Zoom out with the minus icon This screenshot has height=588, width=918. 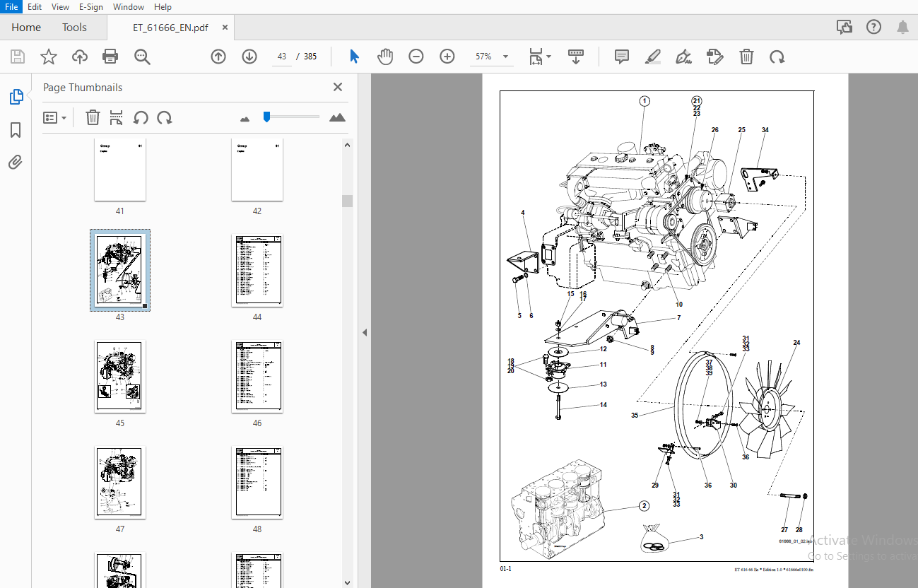pos(416,57)
